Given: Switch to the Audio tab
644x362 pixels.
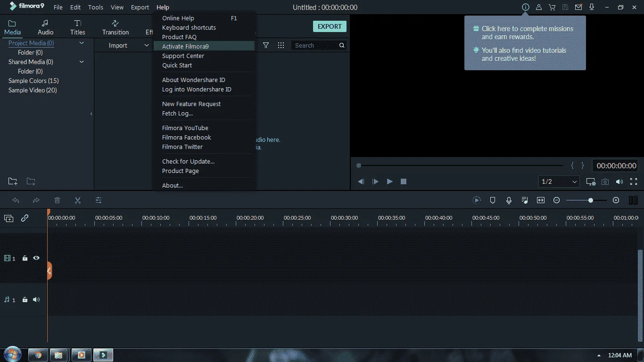Looking at the screenshot, I should tap(45, 27).
